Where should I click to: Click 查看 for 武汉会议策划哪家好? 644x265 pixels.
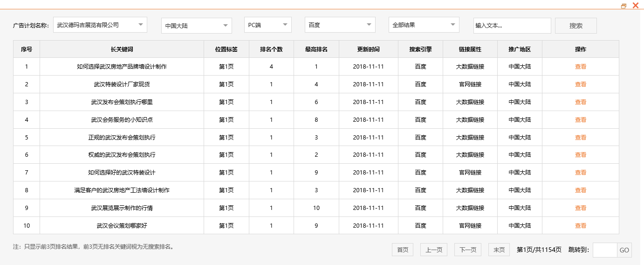tap(581, 226)
